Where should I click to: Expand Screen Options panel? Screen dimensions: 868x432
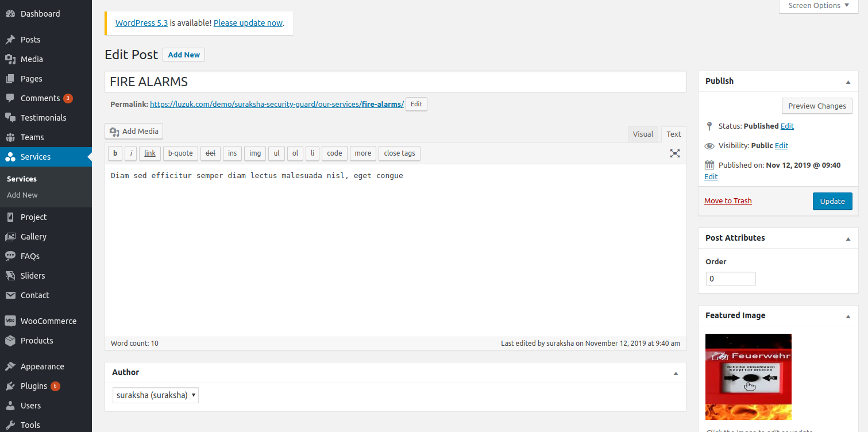819,6
